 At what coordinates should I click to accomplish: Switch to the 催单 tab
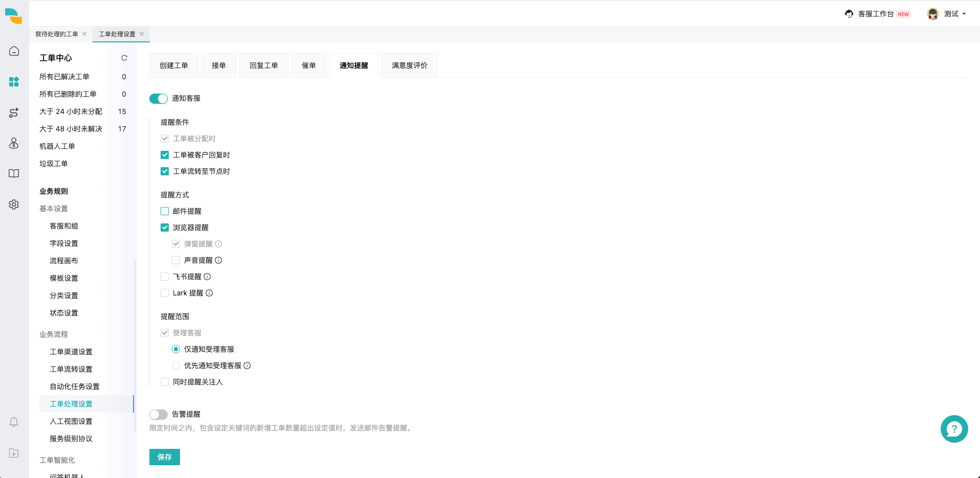click(309, 65)
